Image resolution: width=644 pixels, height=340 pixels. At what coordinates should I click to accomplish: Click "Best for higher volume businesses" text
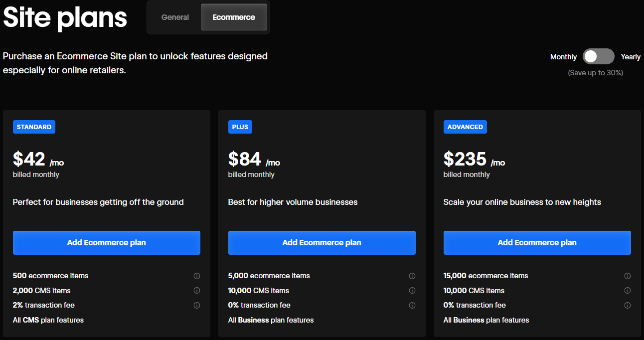pyautogui.click(x=293, y=202)
